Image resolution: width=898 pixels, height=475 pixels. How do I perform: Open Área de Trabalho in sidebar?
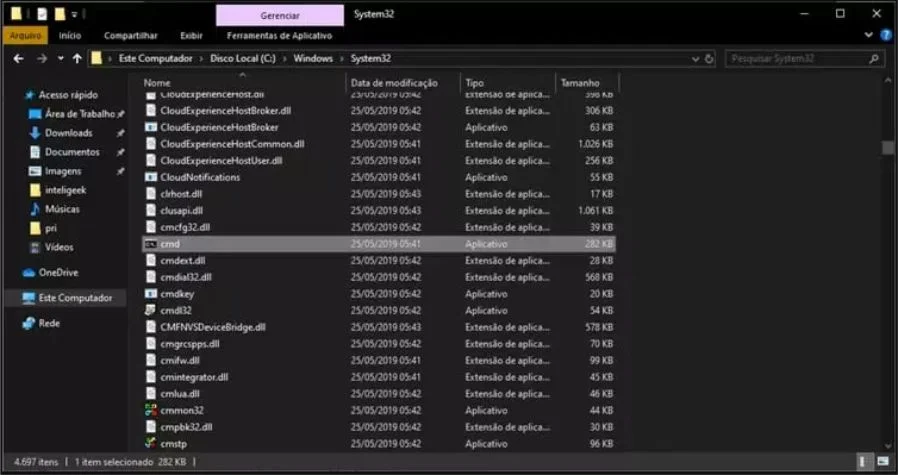click(x=80, y=114)
